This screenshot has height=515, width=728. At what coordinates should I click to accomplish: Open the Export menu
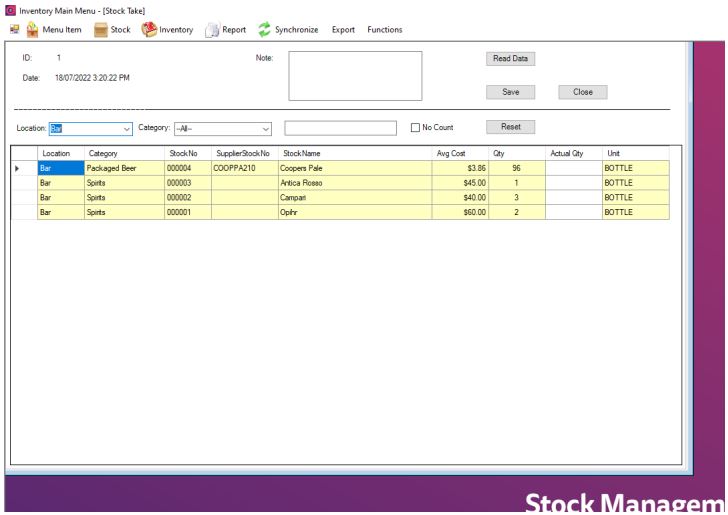click(x=346, y=29)
